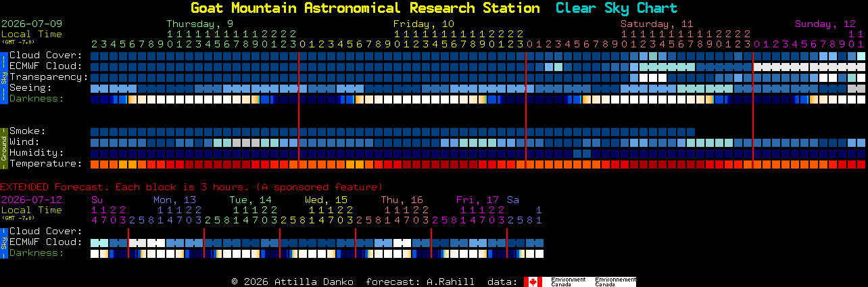Click the Fri, 17 extended day header
The height and width of the screenshot is (287, 868).
coord(477,200)
